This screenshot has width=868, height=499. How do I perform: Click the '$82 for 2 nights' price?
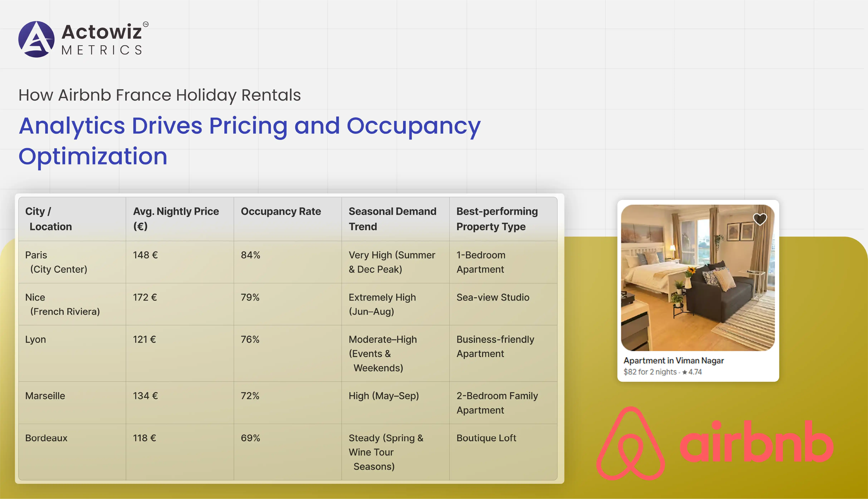tap(650, 372)
